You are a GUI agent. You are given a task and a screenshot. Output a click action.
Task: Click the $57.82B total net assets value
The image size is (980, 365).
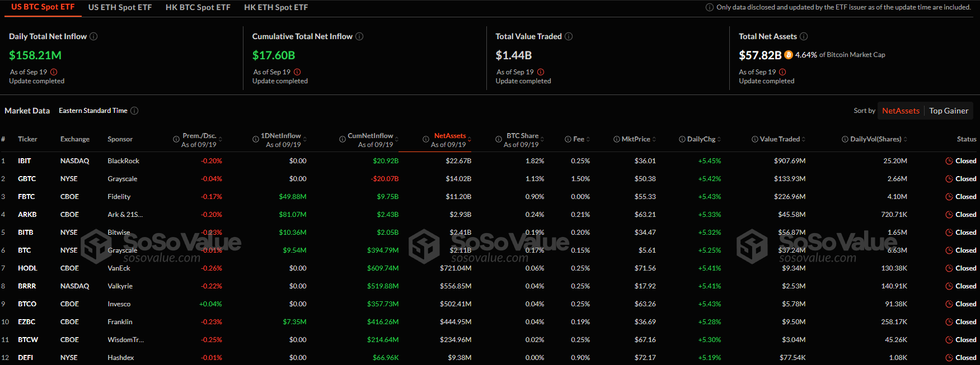(760, 55)
